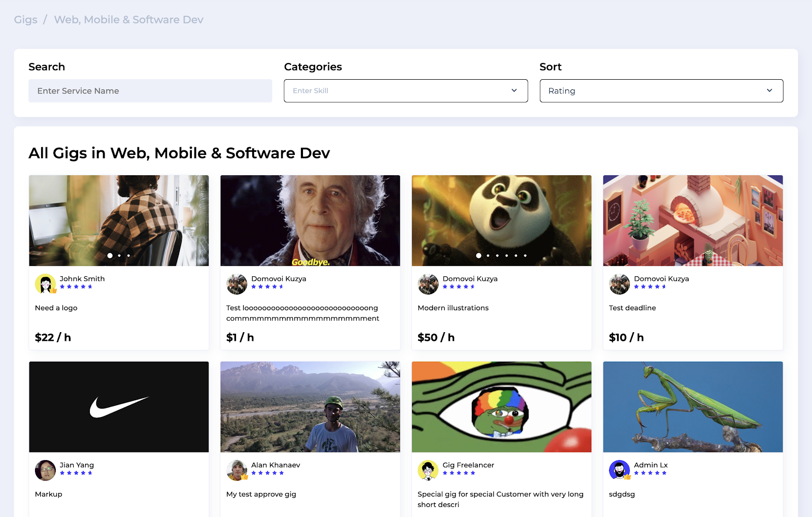Click the name Gig Freelancer

[468, 465]
